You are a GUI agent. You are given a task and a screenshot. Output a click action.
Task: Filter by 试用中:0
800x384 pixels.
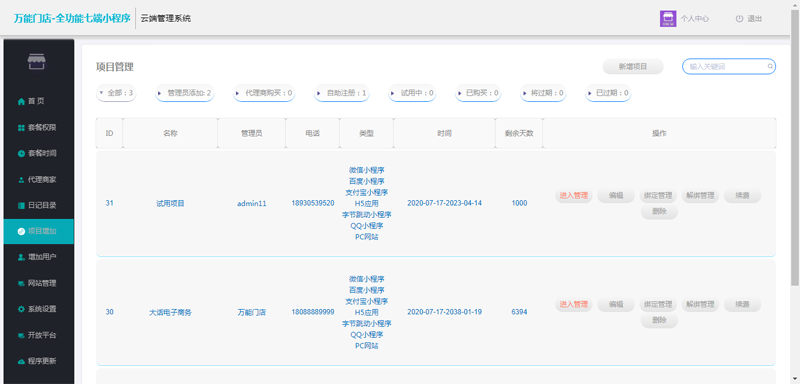click(x=412, y=93)
